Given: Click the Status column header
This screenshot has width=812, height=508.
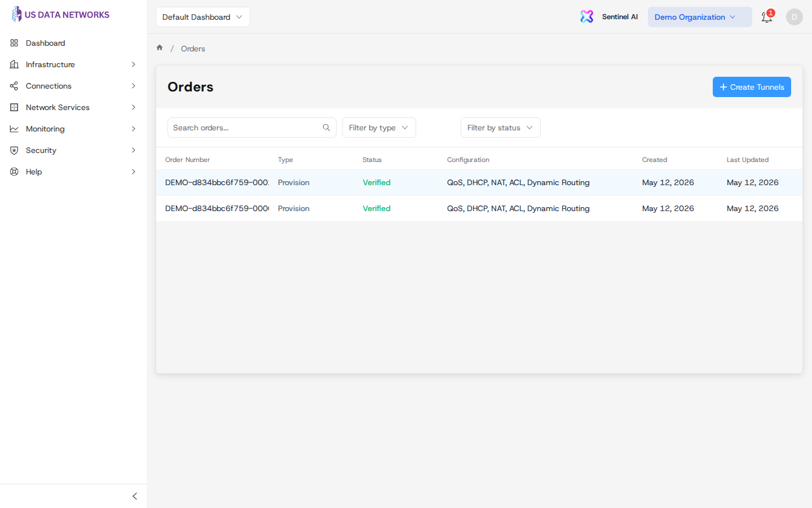Looking at the screenshot, I should pyautogui.click(x=372, y=160).
